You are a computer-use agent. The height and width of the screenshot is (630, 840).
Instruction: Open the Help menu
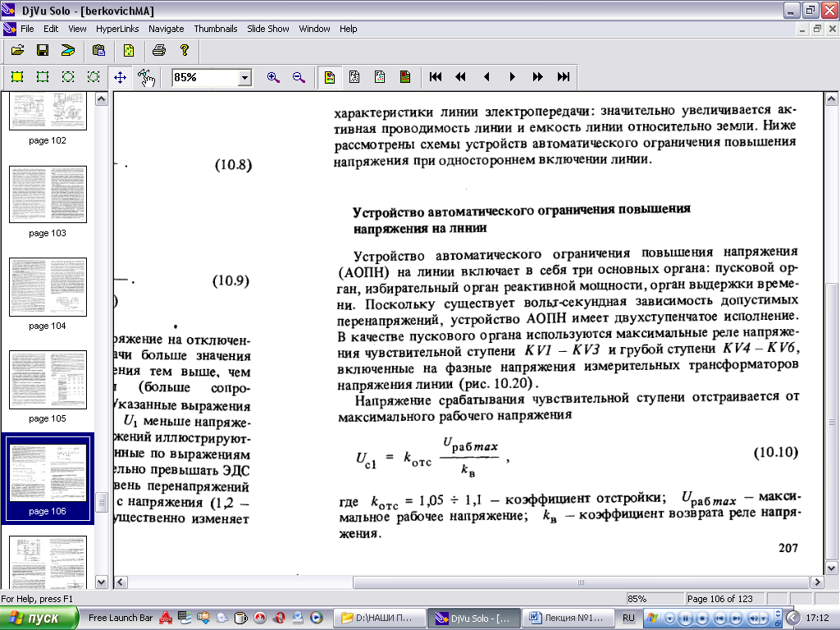348,29
